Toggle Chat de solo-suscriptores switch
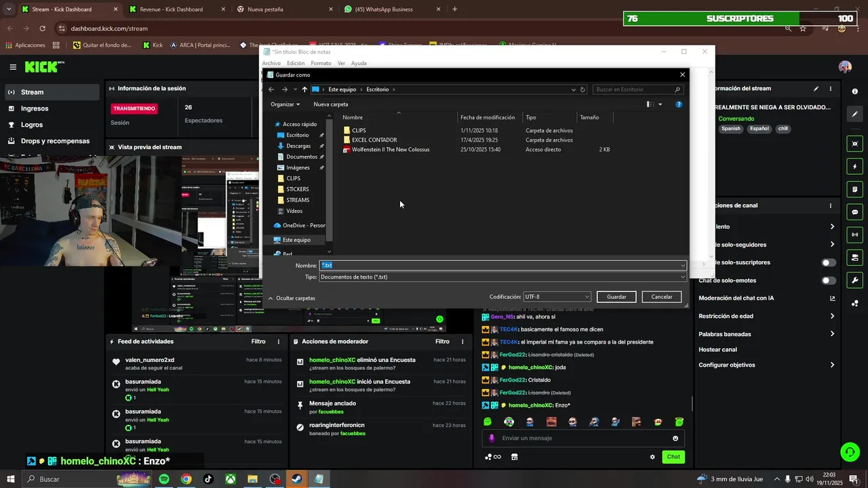The height and width of the screenshot is (488, 868). point(829,262)
